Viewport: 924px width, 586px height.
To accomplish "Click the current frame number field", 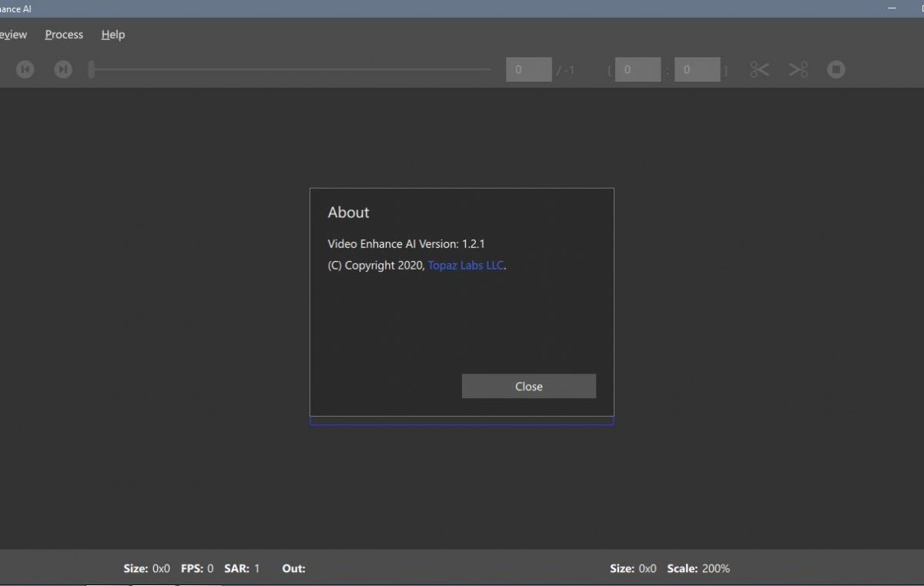I will [x=529, y=69].
